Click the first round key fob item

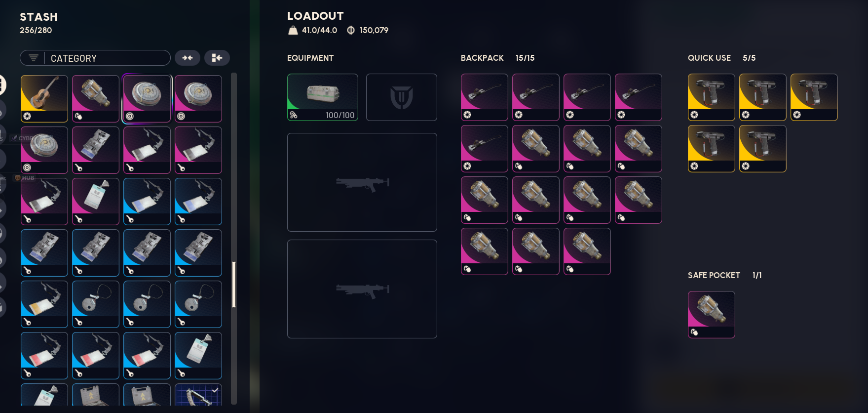pyautogui.click(x=96, y=304)
